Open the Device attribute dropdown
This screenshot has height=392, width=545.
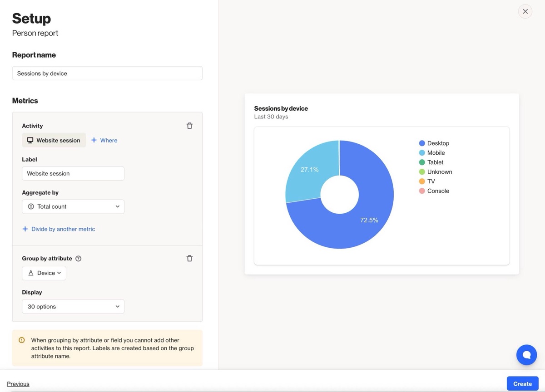coord(44,273)
